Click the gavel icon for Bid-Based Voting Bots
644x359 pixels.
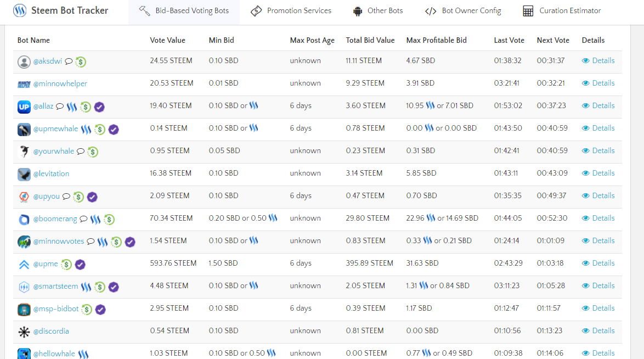coord(145,11)
